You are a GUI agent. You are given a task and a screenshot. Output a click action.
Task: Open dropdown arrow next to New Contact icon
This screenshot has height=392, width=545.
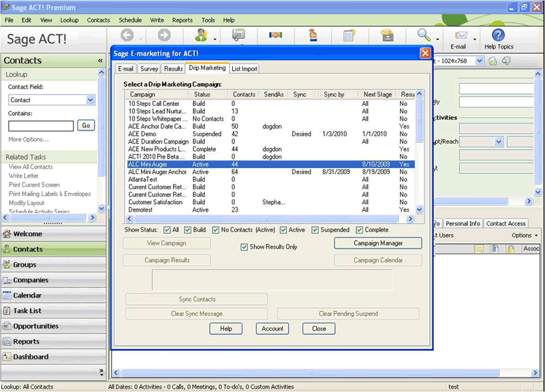(215, 39)
